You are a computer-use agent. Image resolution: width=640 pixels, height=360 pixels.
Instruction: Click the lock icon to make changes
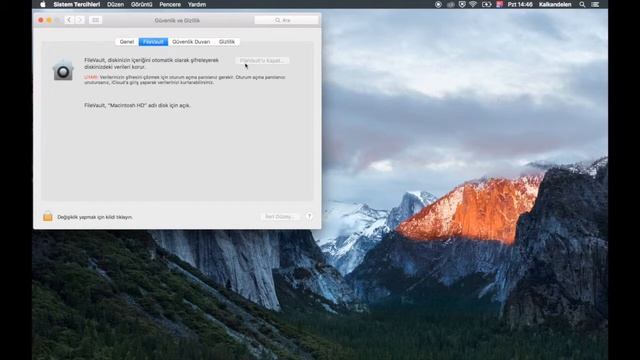click(x=48, y=216)
